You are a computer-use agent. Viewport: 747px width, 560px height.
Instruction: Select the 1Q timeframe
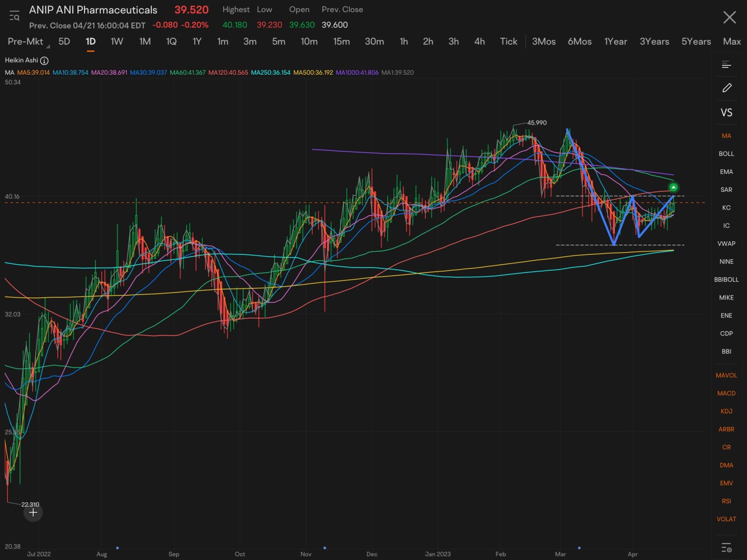(x=171, y=42)
